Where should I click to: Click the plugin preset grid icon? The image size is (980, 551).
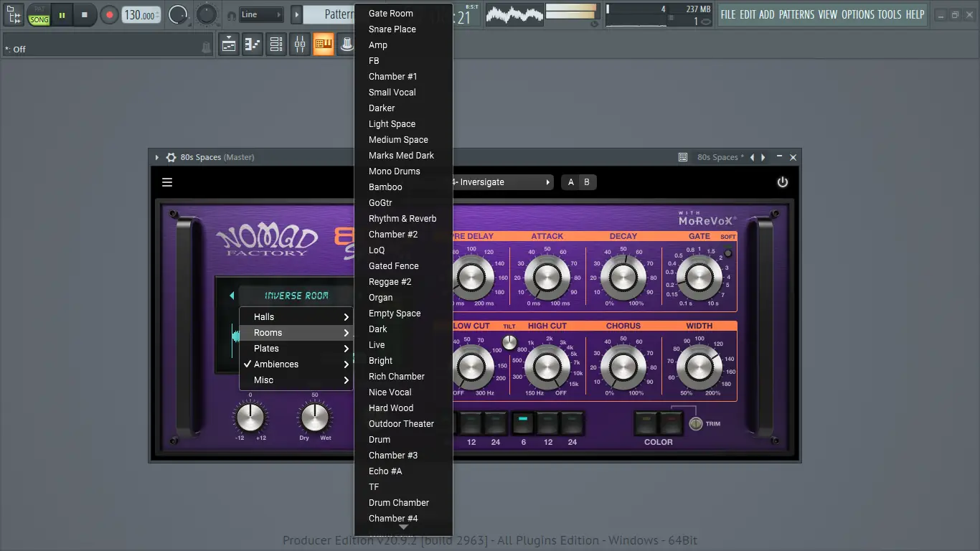683,157
